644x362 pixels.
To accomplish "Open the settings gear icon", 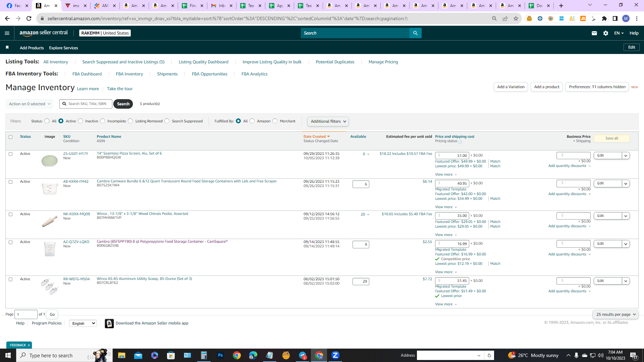I will [605, 33].
